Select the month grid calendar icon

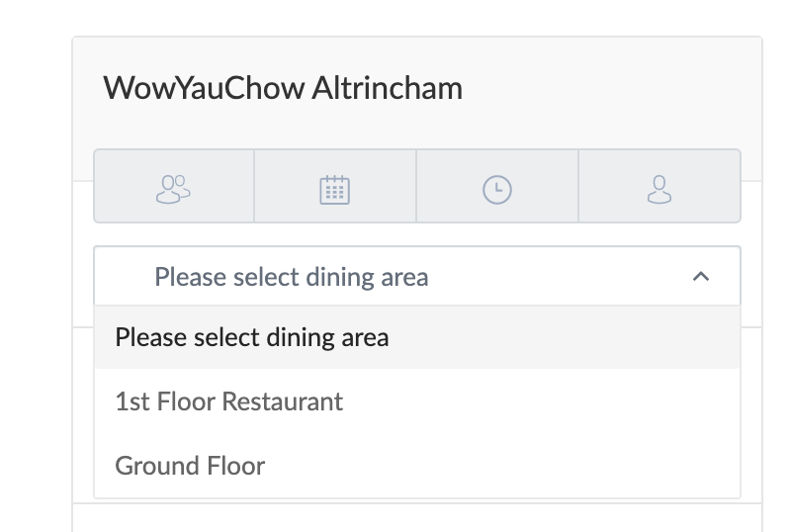tap(335, 189)
